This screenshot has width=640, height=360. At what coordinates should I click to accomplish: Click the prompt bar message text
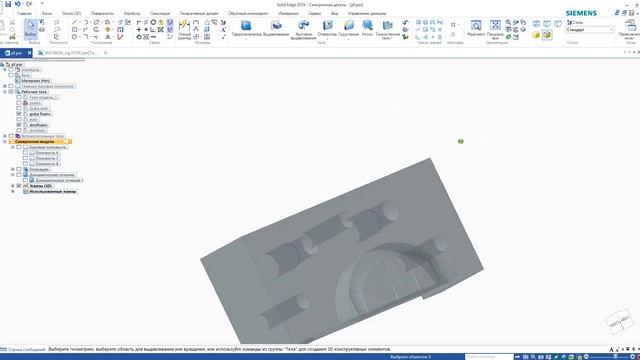(220, 349)
